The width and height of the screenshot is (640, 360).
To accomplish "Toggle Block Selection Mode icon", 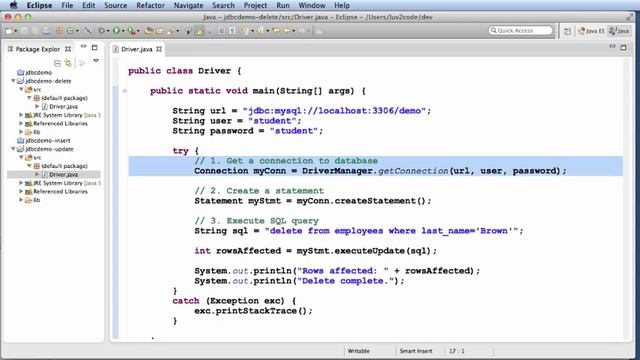I will (x=222, y=31).
